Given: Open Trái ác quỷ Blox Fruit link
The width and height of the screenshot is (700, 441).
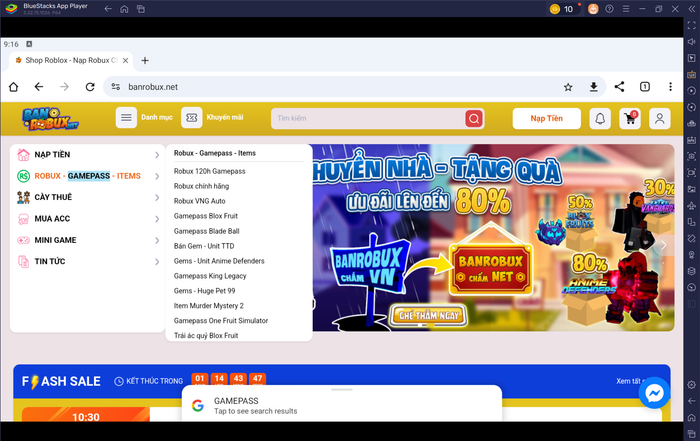Looking at the screenshot, I should tap(206, 335).
